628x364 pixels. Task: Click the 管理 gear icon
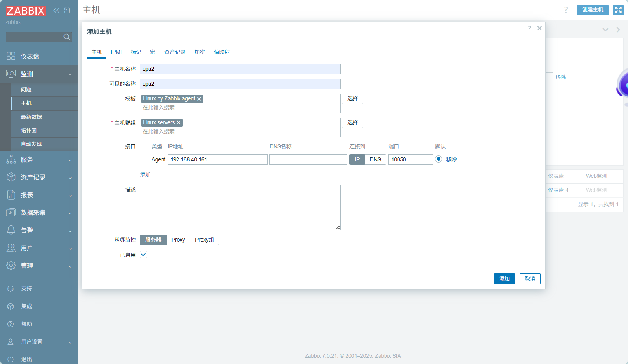click(11, 266)
